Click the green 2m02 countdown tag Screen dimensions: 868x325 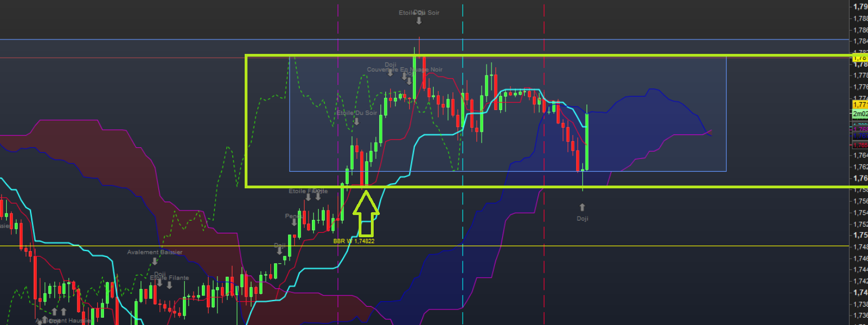point(860,114)
